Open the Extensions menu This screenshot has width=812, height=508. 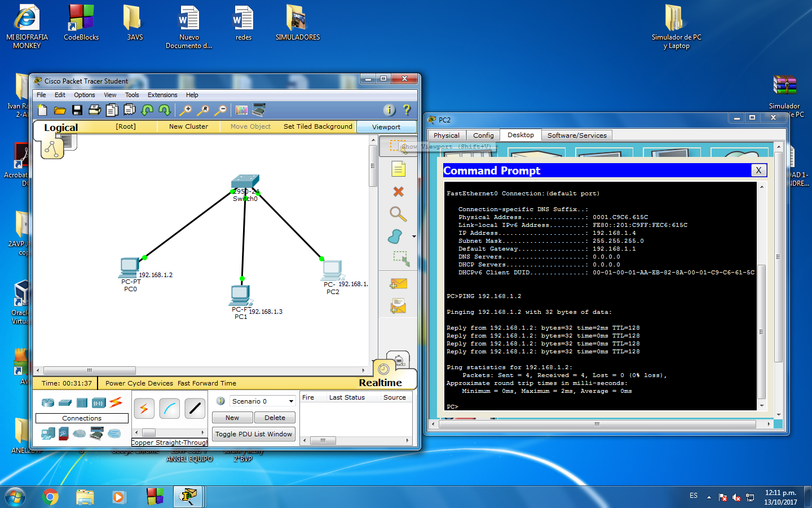click(162, 95)
